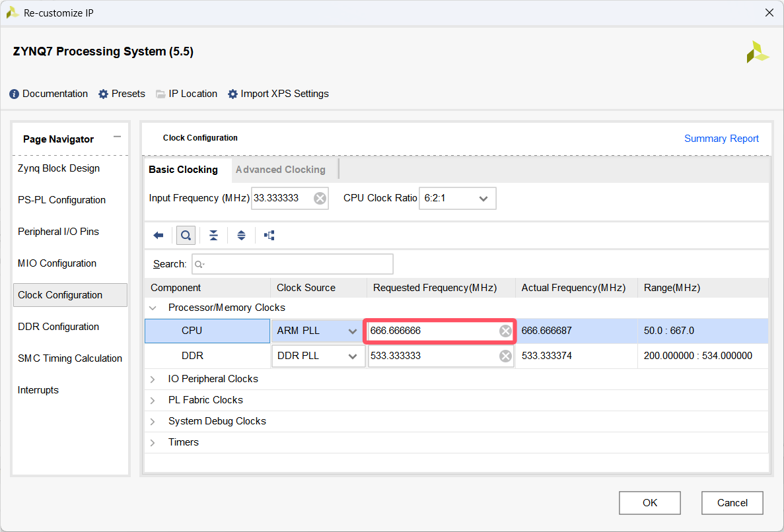
Task: Clear the CPU requested frequency value
Action: tap(505, 331)
